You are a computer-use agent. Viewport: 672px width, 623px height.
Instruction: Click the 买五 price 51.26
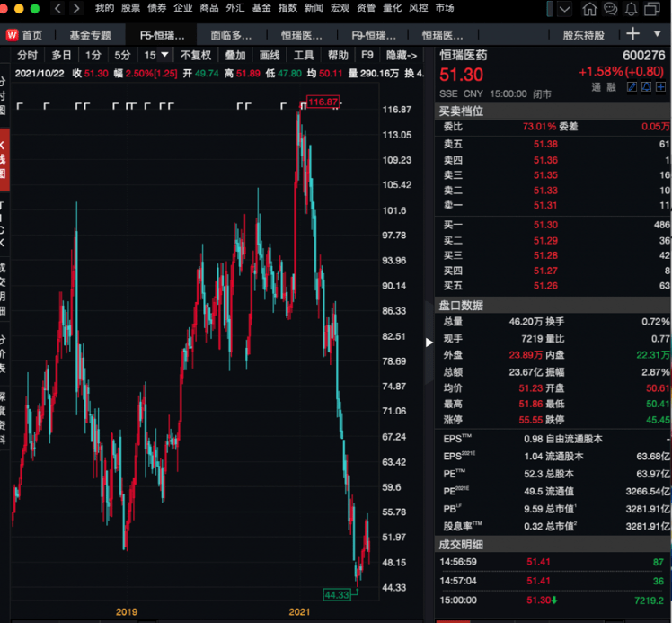point(545,286)
